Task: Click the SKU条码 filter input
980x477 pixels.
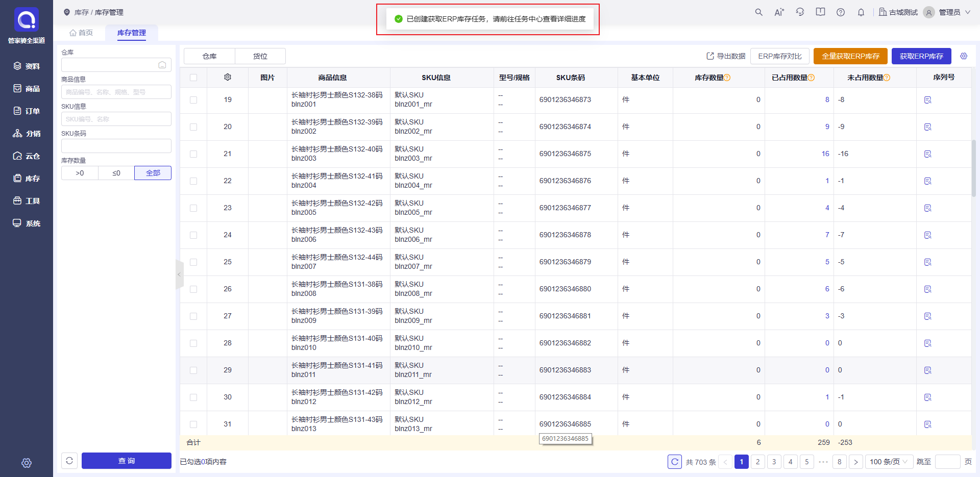Action: [x=116, y=146]
